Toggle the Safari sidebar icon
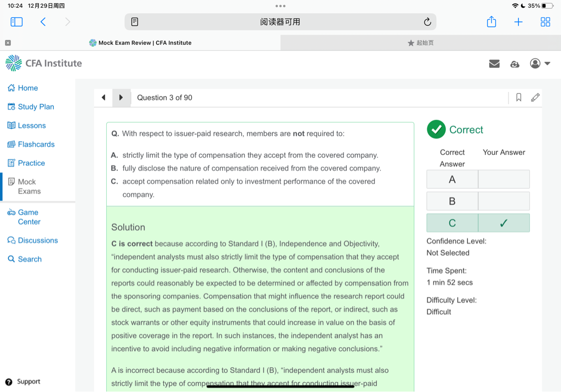The height and width of the screenshot is (392, 561). click(16, 22)
